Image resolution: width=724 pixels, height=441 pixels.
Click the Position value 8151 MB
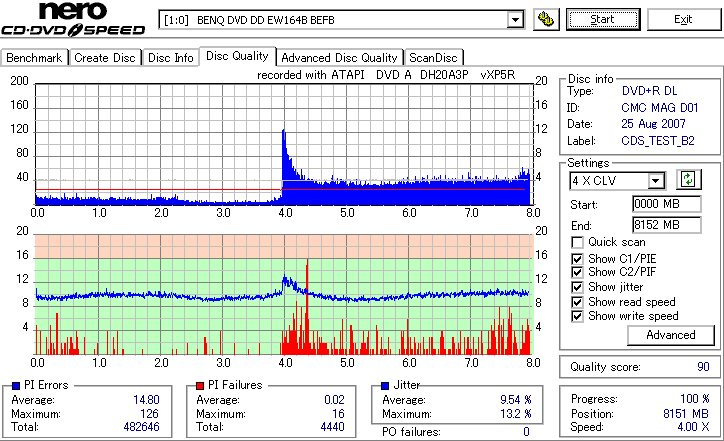point(686,413)
